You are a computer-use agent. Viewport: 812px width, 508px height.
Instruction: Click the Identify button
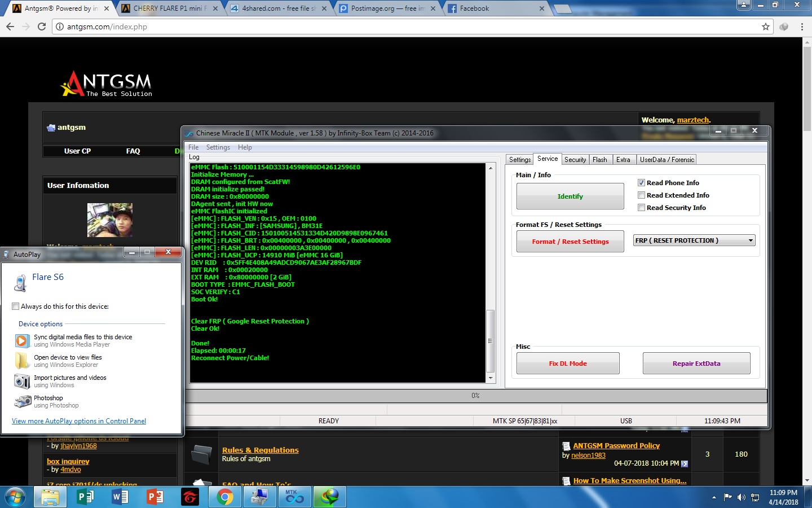point(570,196)
